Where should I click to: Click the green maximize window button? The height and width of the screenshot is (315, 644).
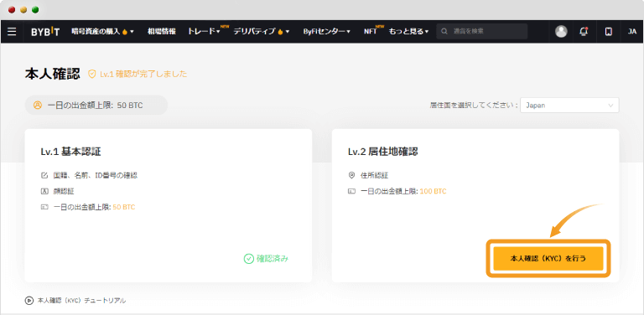(35, 10)
